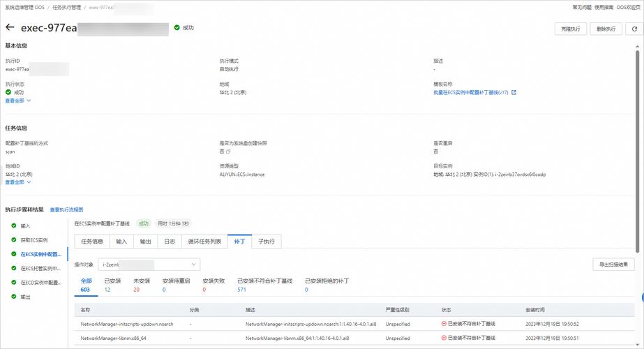Click the 成功 status next to exec-977ea title

(184, 27)
